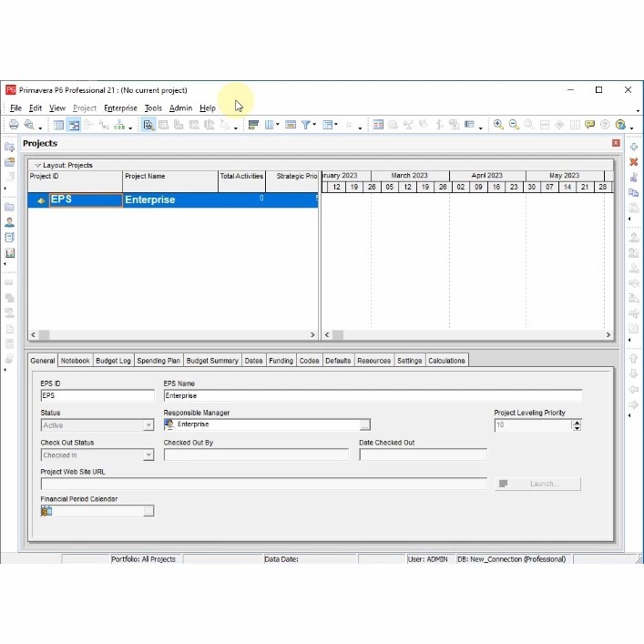Screen dimensions: 644x644
Task: Click the Columns toolbar icon
Action: [269, 125]
